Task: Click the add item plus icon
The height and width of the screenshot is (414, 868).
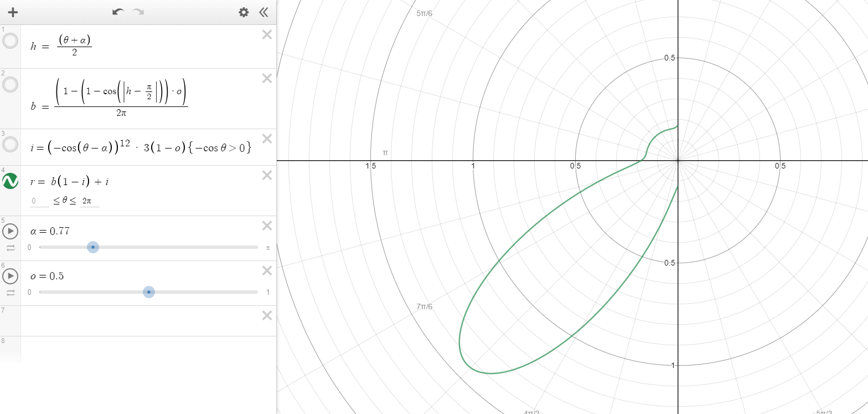Action: point(13,12)
